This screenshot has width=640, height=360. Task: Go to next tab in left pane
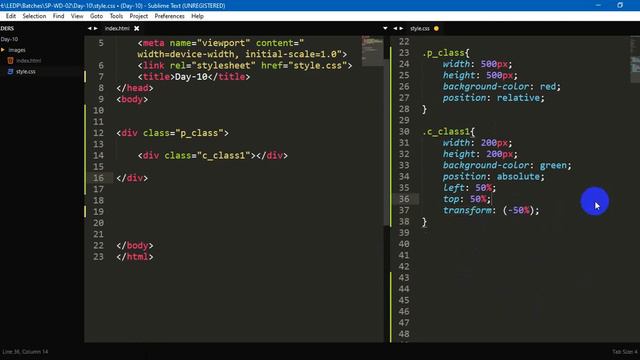pos(96,29)
